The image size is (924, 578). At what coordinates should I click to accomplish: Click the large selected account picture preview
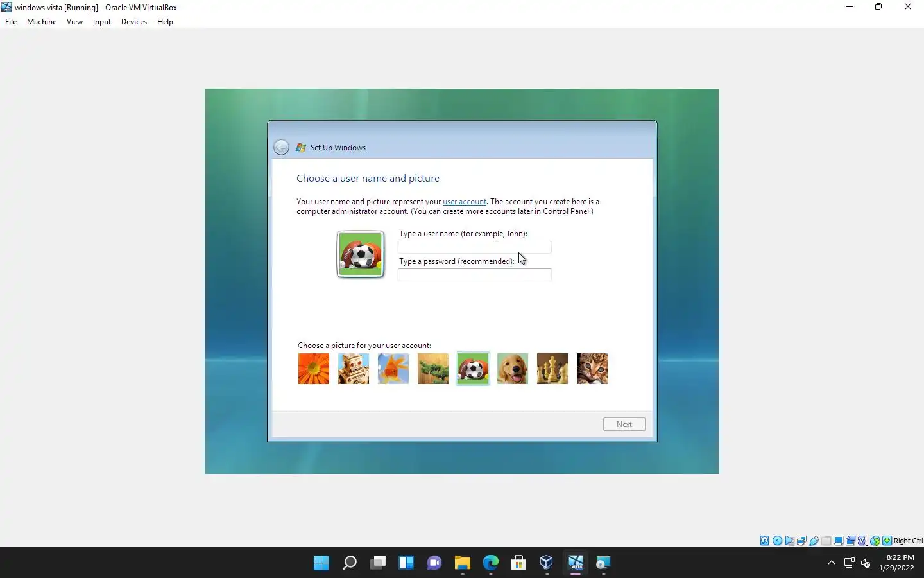click(x=361, y=254)
